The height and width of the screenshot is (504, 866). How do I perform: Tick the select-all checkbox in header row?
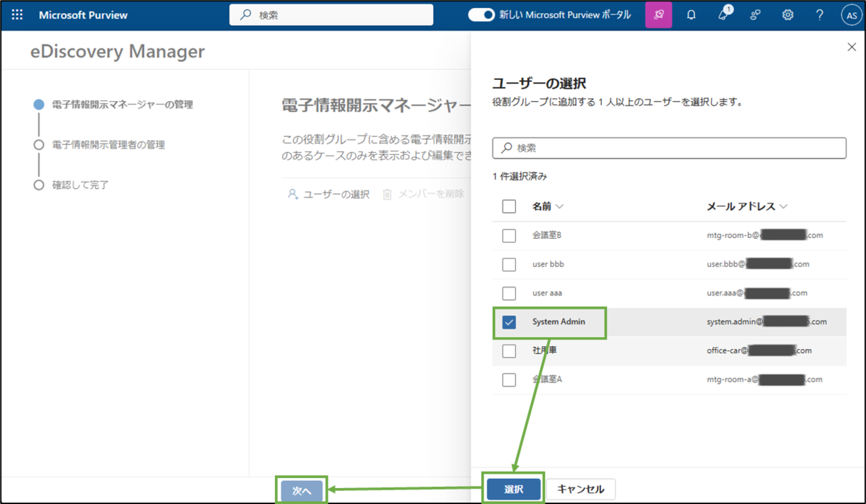point(509,206)
